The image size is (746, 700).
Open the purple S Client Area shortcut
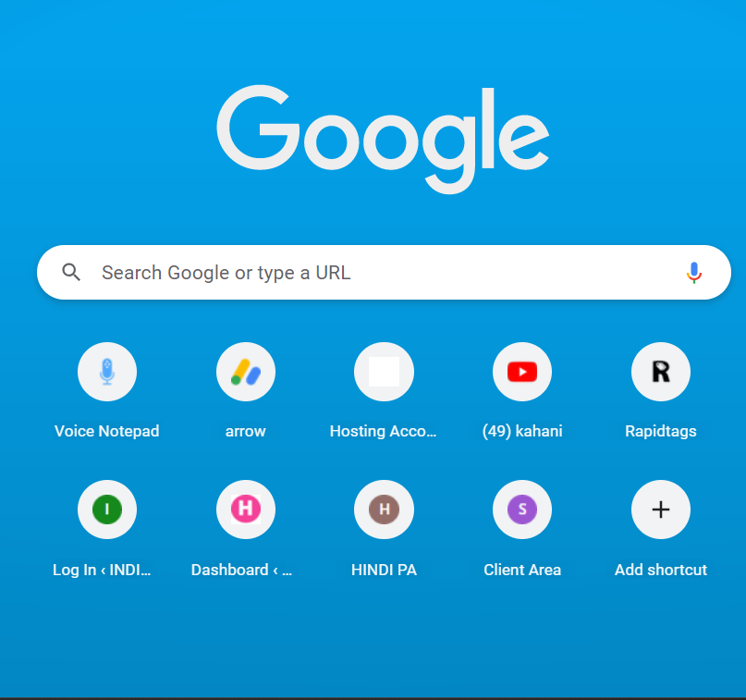(522, 510)
